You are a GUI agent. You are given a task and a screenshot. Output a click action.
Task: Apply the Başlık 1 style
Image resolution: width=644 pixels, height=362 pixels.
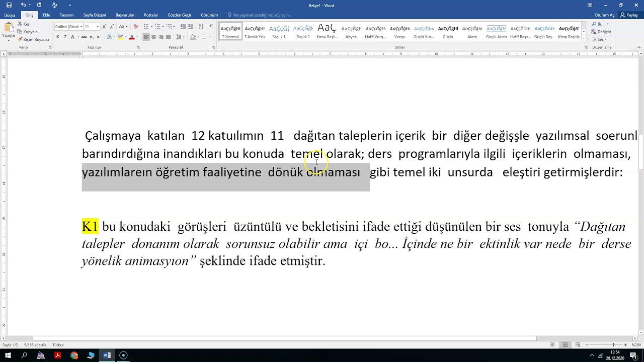[x=279, y=32]
